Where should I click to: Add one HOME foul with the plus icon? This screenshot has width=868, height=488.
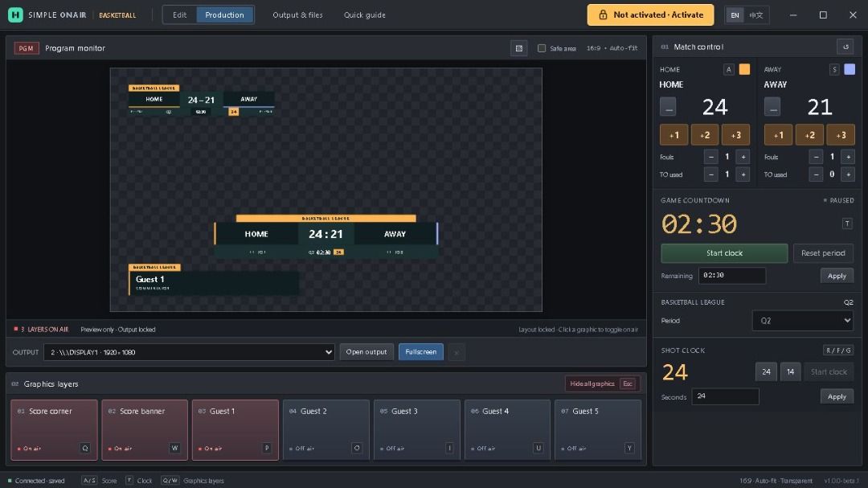(743, 157)
